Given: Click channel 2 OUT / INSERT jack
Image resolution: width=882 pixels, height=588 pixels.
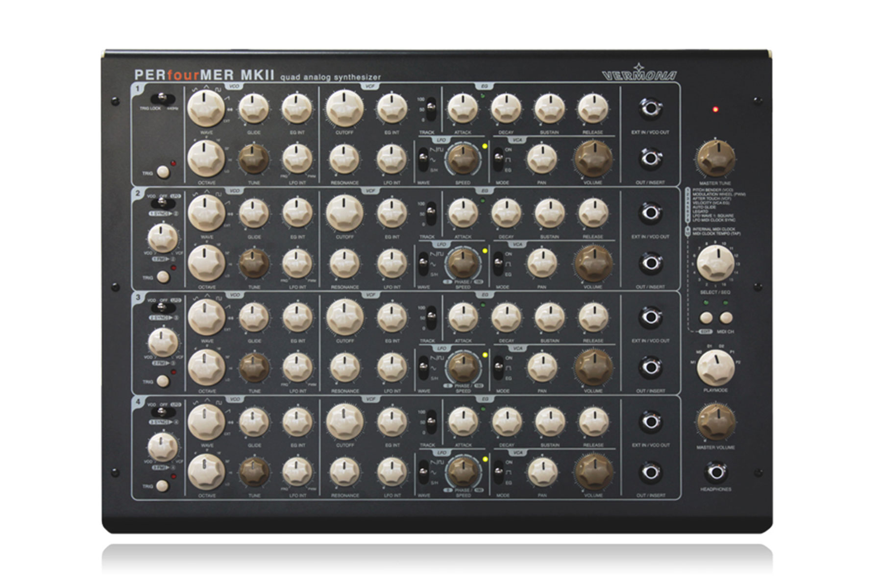Looking at the screenshot, I should (x=651, y=263).
